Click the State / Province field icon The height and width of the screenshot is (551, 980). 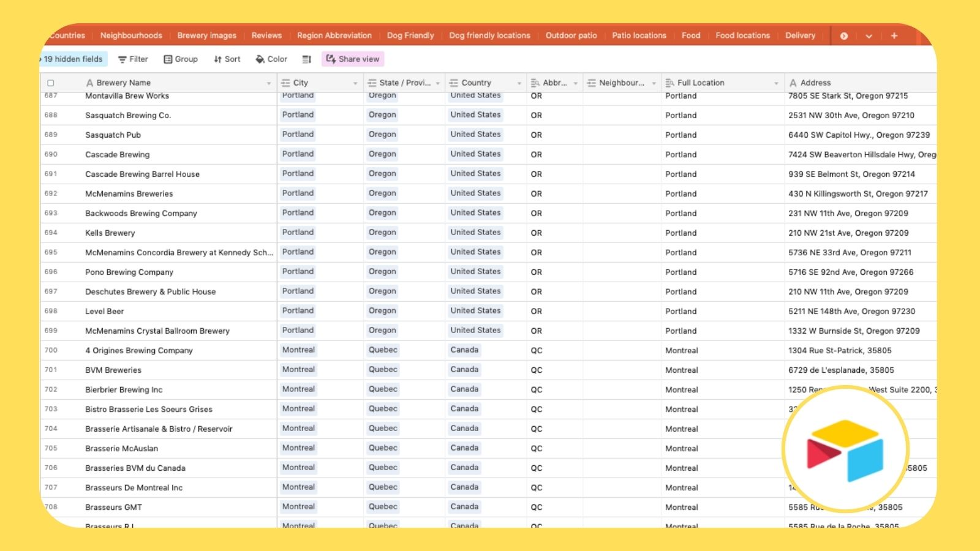coord(372,83)
